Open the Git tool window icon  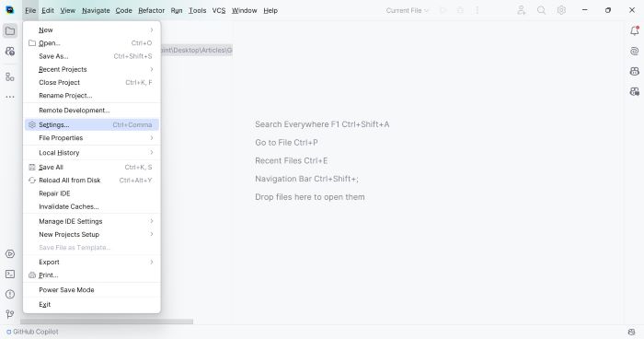[x=10, y=314]
